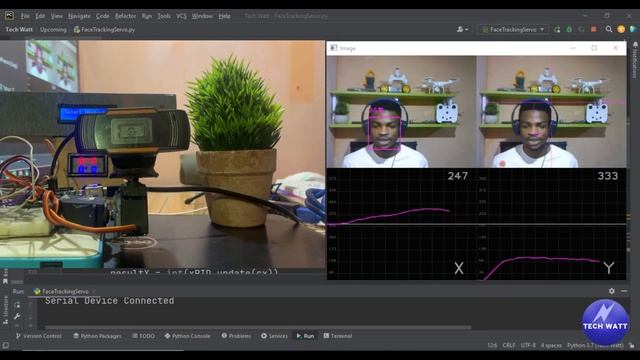Screen dimensions: 640x360
Task: Open the Bookmarks side panel
Action: click(5, 277)
